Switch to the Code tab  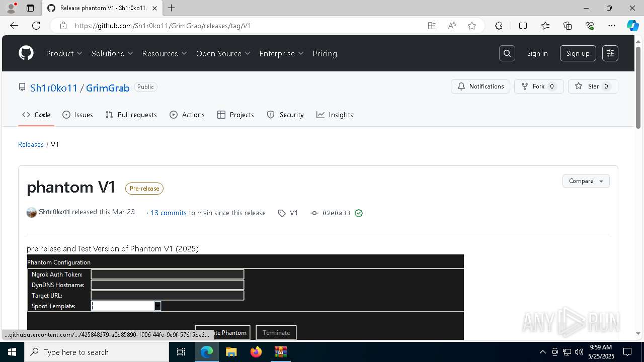[36, 115]
